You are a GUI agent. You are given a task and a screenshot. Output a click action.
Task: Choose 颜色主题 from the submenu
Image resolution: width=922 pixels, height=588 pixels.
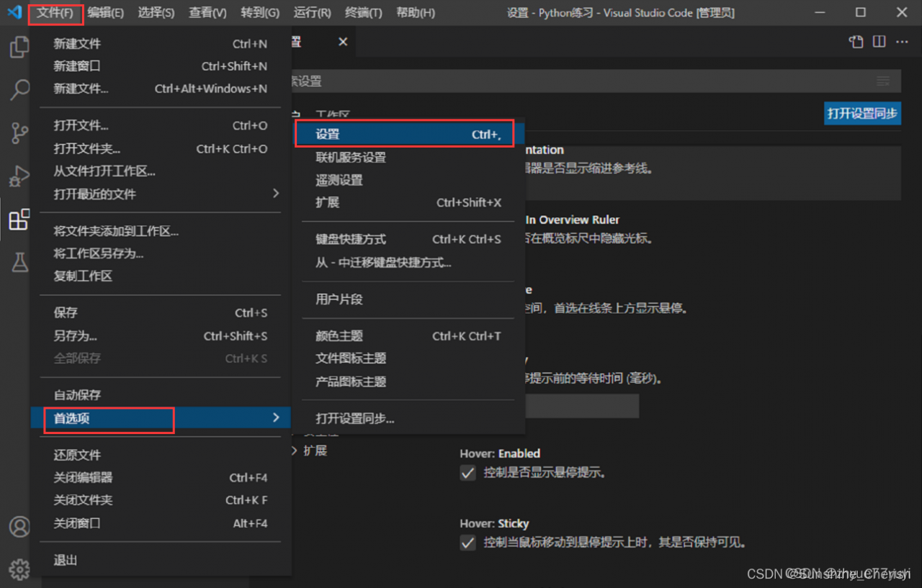(x=408, y=335)
